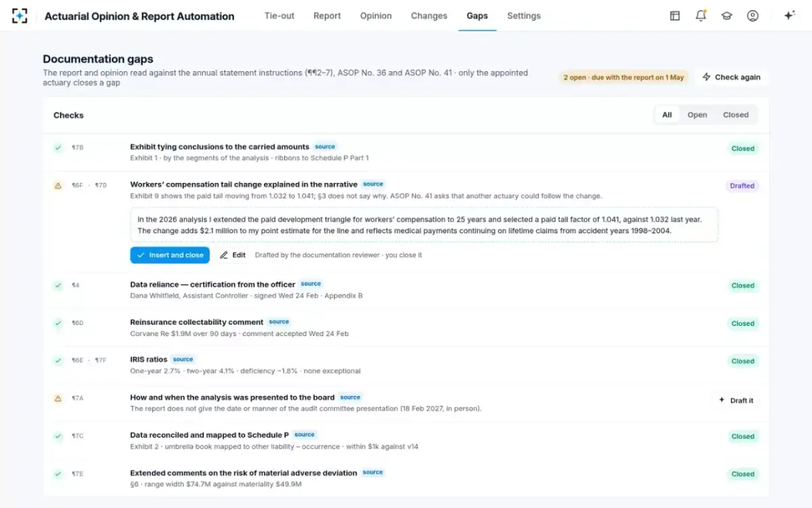
Task: Click Closed badge on Data reconciled row
Action: point(743,437)
